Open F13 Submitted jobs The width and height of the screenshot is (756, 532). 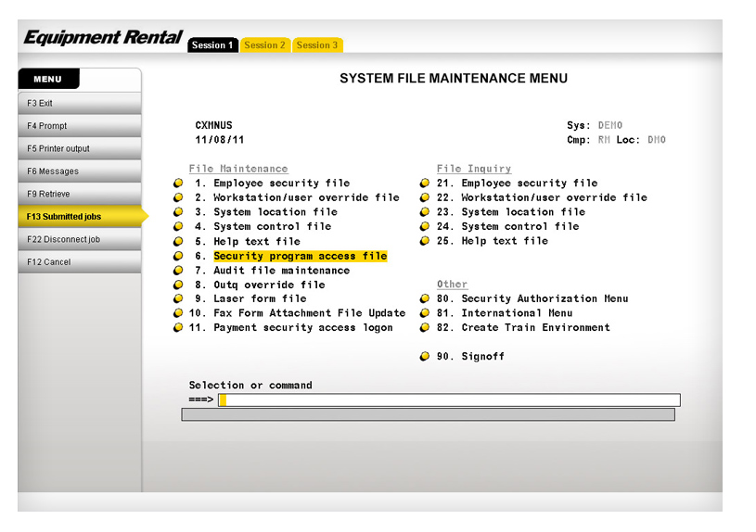pyautogui.click(x=82, y=216)
